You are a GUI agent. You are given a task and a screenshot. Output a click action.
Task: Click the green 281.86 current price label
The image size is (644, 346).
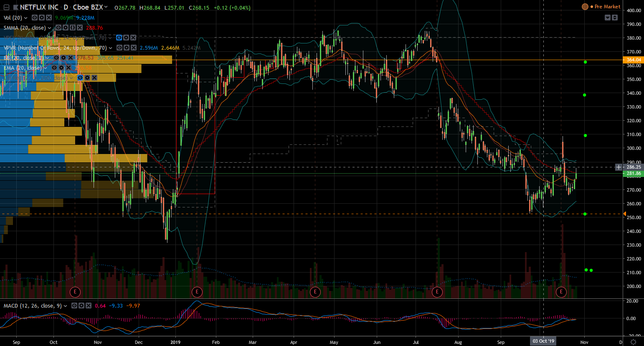(634, 173)
